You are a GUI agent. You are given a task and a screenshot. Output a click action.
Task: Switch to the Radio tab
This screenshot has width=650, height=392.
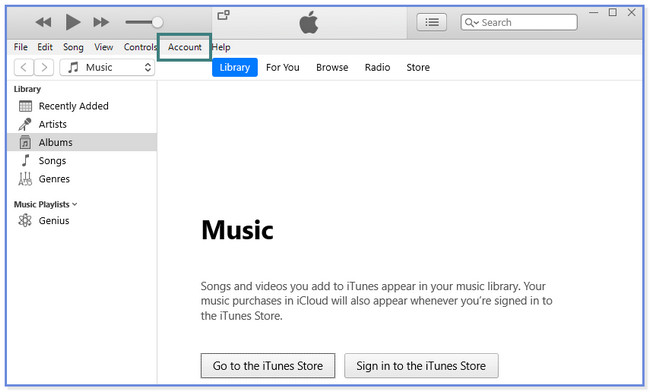377,67
